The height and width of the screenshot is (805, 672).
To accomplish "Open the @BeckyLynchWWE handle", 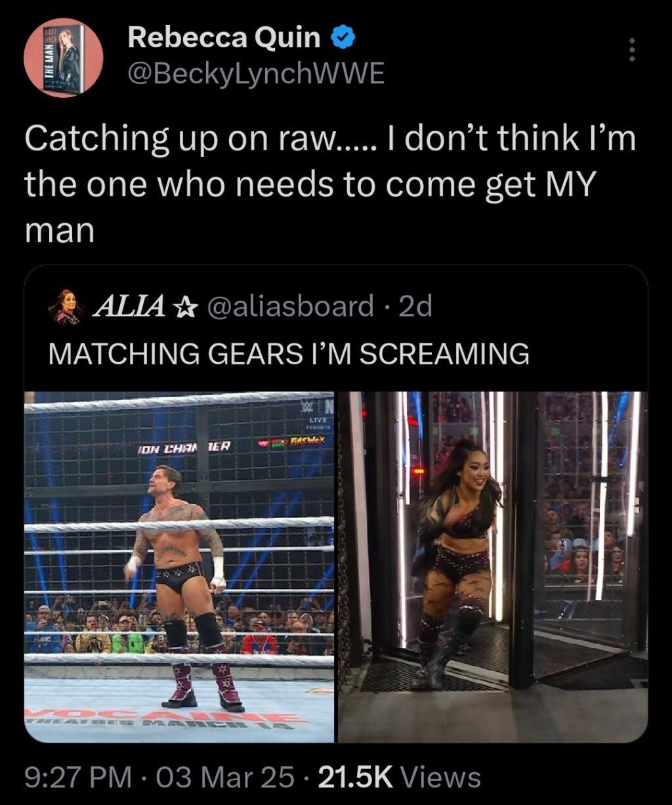I will pos(257,74).
